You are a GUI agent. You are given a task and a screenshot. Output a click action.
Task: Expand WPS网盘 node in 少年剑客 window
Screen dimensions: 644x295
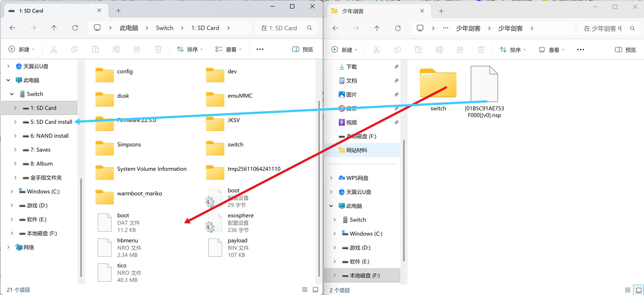click(x=331, y=178)
